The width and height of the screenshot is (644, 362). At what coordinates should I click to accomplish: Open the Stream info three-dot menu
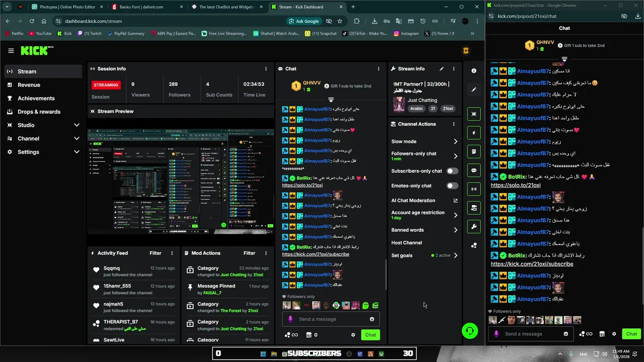(x=454, y=69)
